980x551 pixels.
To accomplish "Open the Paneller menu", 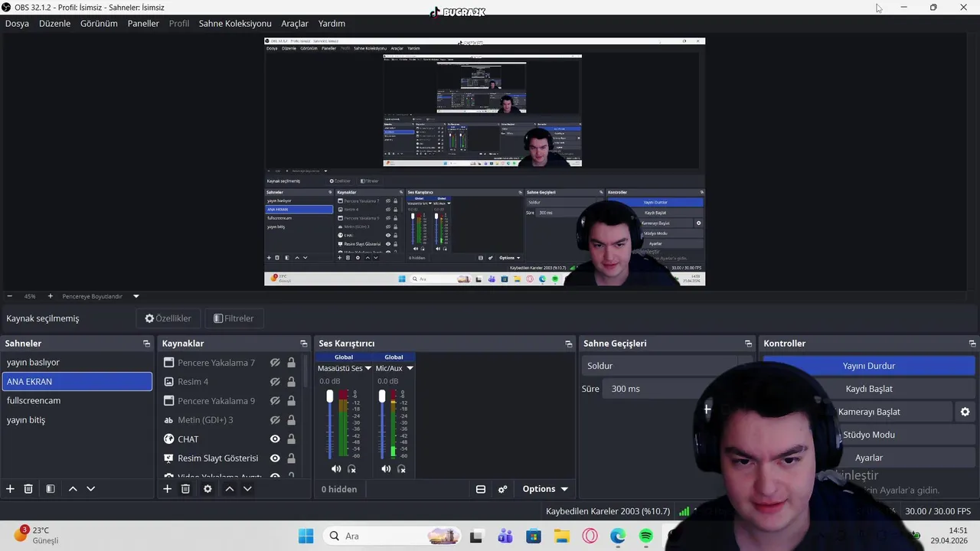I will point(143,24).
